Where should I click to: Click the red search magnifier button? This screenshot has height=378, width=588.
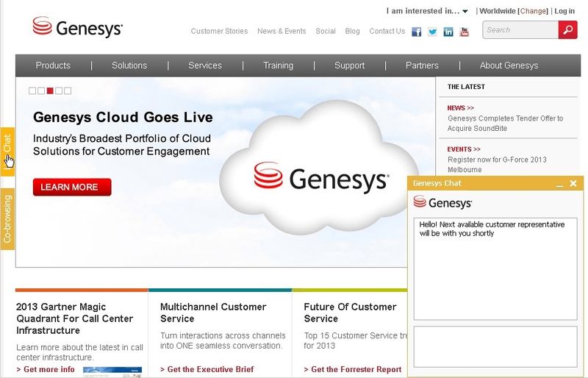(567, 29)
